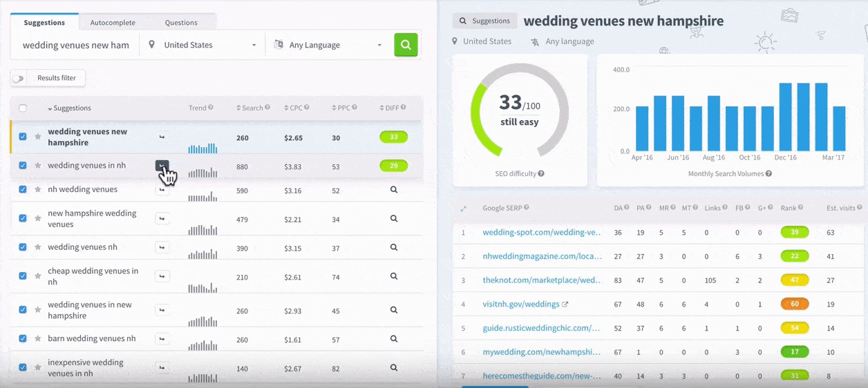This screenshot has height=388, width=868.
Task: Uncheck the 'wedding venues nh' row checkbox
Action: [23, 247]
